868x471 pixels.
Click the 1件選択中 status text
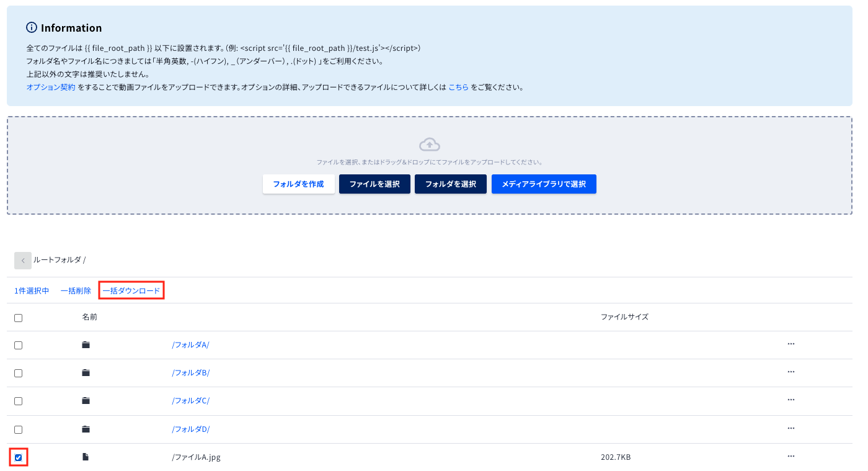point(32,291)
